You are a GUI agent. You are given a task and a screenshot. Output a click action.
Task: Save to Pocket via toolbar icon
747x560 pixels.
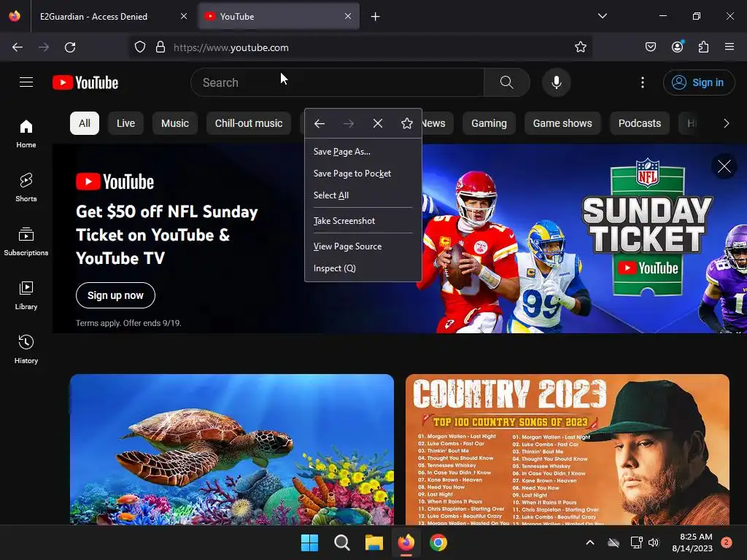pos(650,47)
